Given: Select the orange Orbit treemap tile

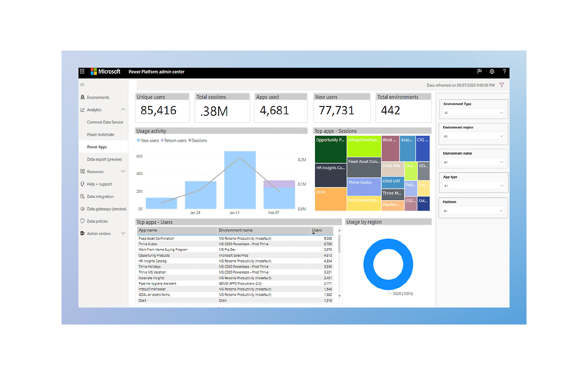Looking at the screenshot, I should click(330, 199).
